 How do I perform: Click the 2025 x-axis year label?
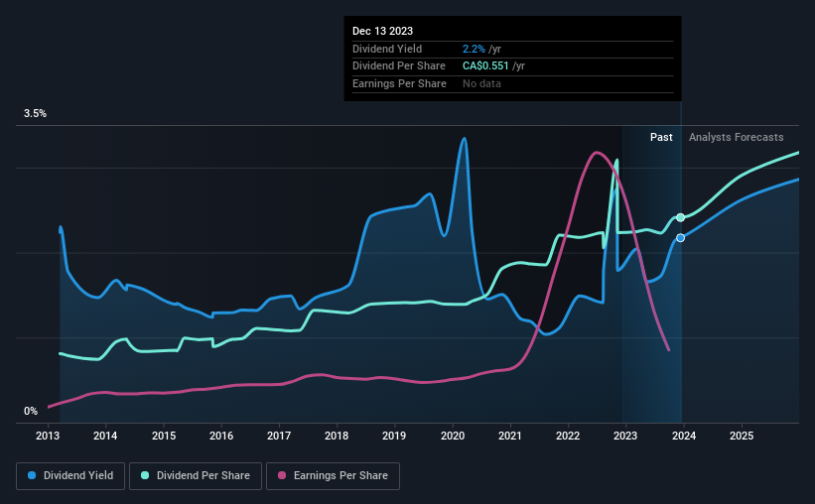coord(742,436)
